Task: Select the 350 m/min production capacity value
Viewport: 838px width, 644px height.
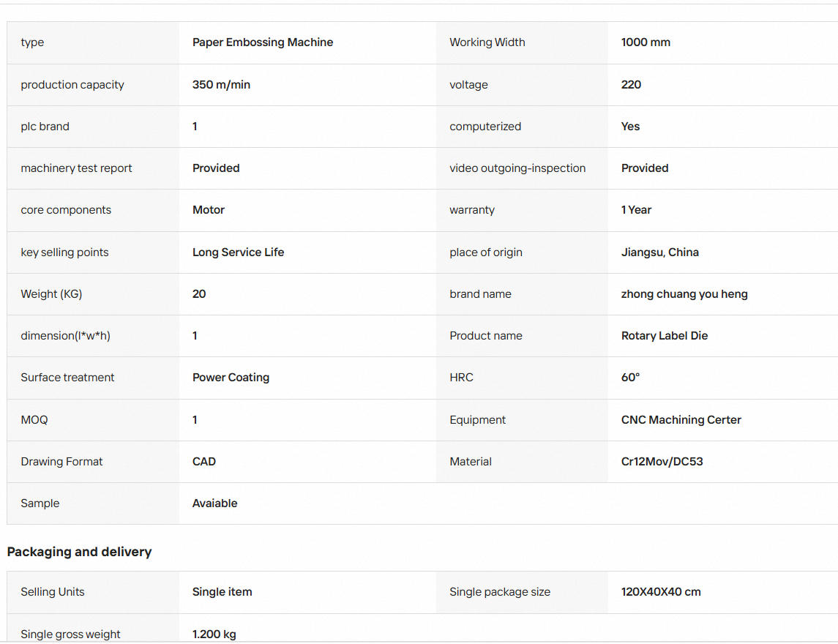Action: [x=221, y=84]
